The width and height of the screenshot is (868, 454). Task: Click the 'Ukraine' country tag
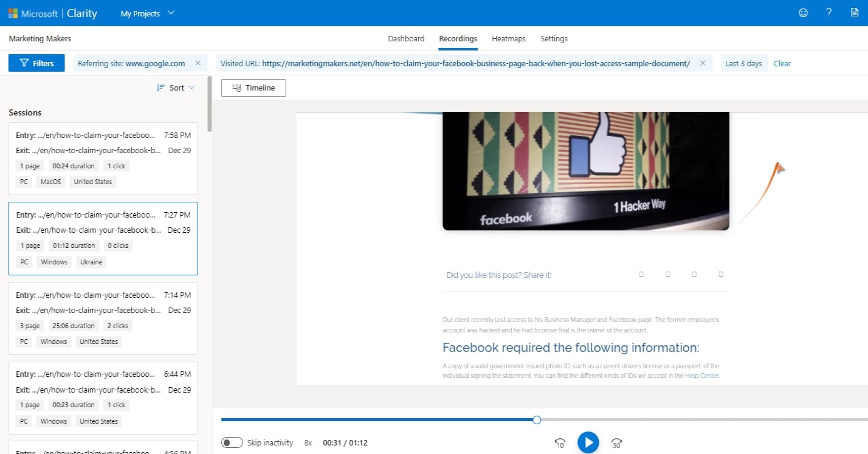coord(91,262)
